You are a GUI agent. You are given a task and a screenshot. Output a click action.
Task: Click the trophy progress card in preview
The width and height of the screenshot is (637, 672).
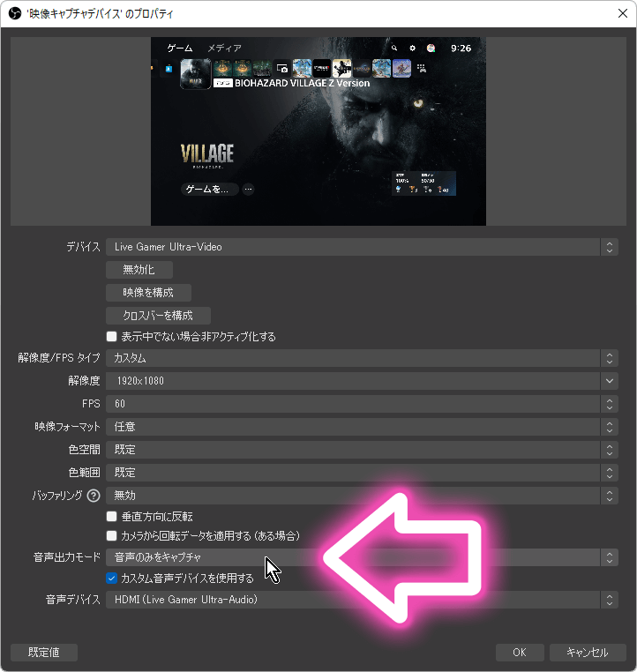[423, 183]
